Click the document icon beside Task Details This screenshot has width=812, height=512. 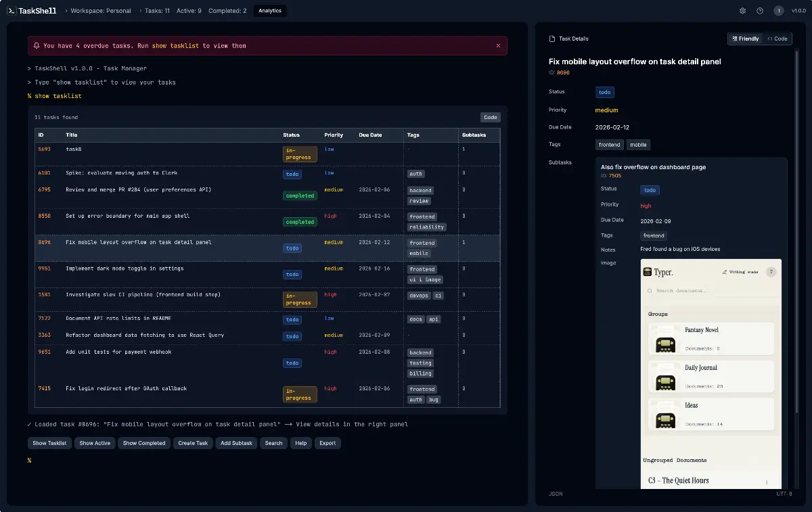click(552, 39)
